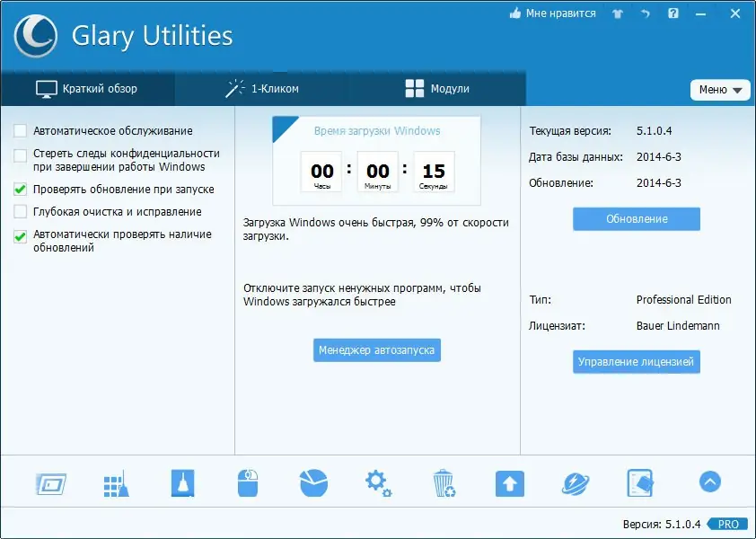756x539 pixels.
Task: Click the hours counter labeled Часы
Action: pos(321,172)
